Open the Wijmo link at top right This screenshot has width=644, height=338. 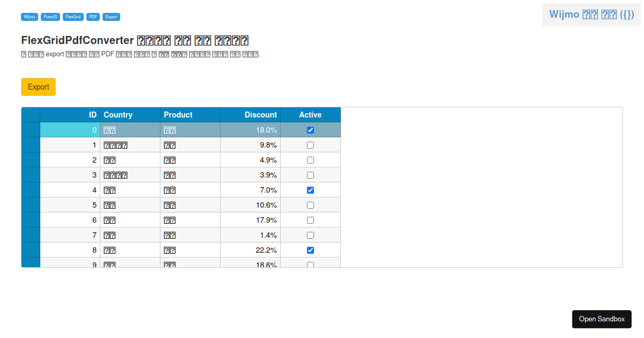(591, 14)
